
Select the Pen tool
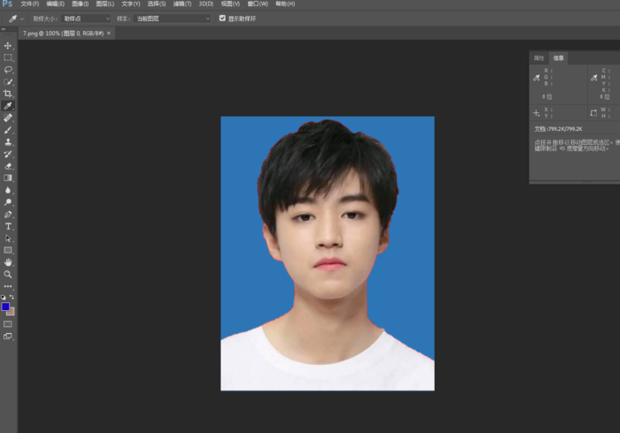(8, 214)
